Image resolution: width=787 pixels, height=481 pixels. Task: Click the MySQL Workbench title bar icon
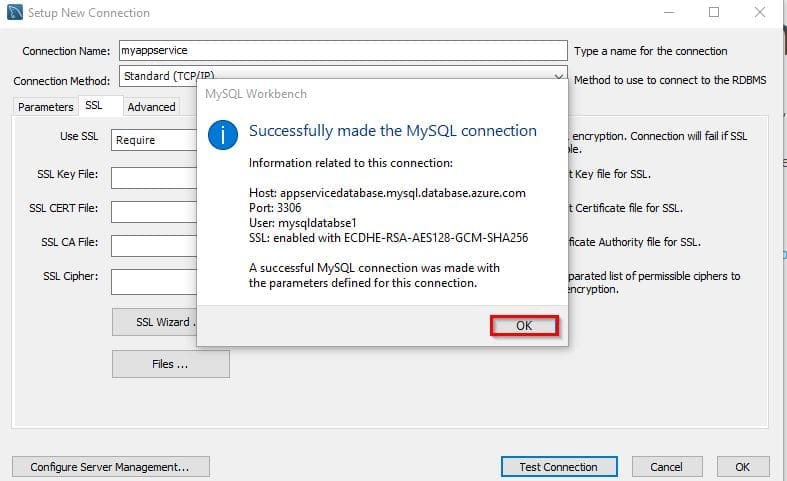click(x=12, y=13)
